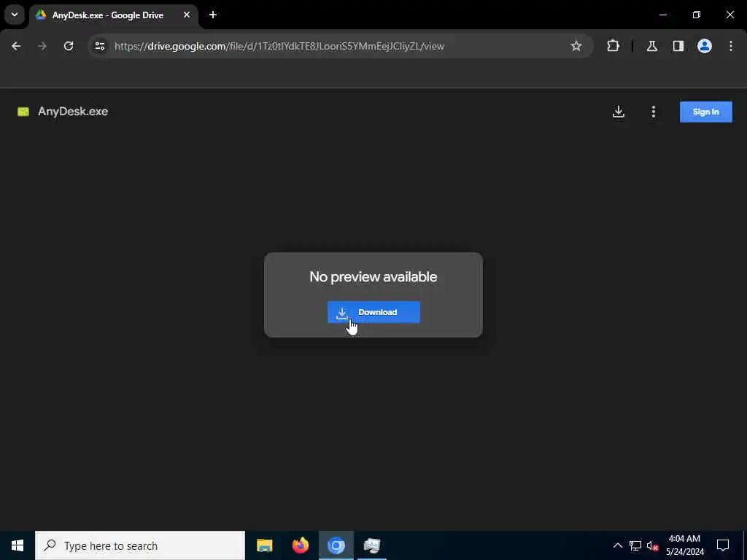
Task: Click the AnyDesk.exe file name text
Action: (x=73, y=112)
